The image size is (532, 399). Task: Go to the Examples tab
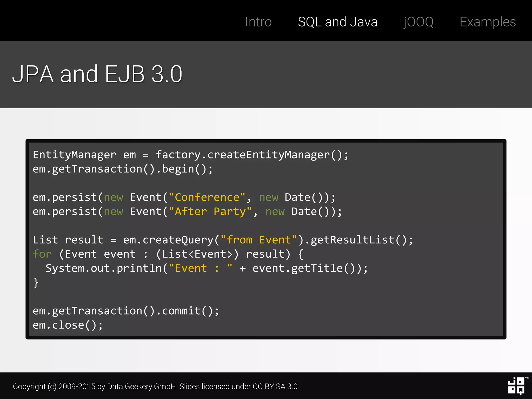coord(488,22)
